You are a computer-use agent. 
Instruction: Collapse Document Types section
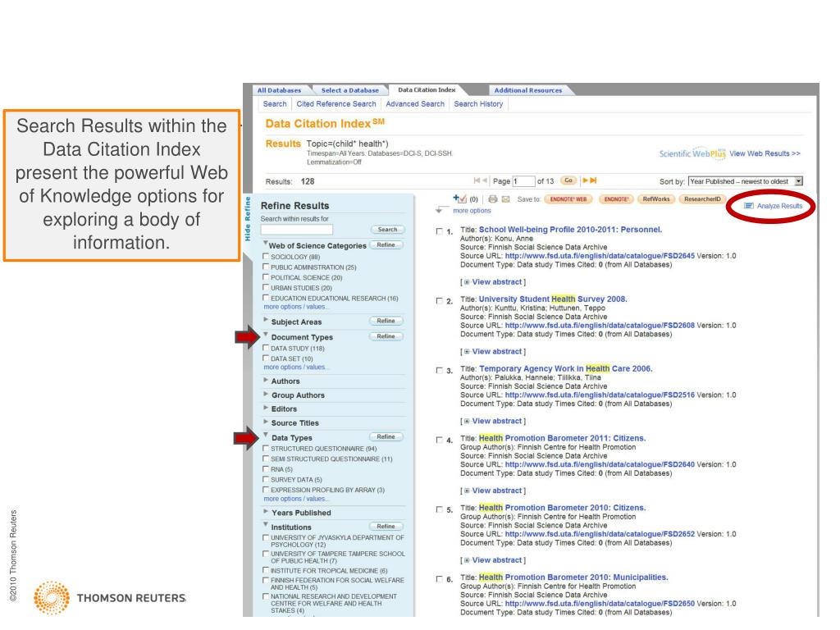[x=266, y=335]
